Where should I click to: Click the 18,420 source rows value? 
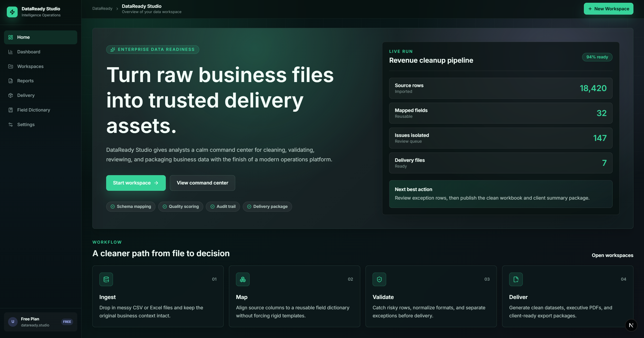coord(593,88)
